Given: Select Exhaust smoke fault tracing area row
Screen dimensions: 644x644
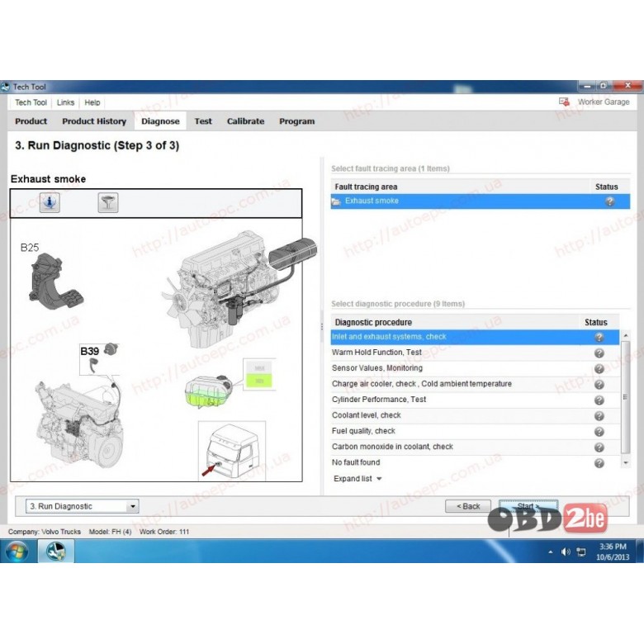Looking at the screenshot, I should (x=481, y=201).
